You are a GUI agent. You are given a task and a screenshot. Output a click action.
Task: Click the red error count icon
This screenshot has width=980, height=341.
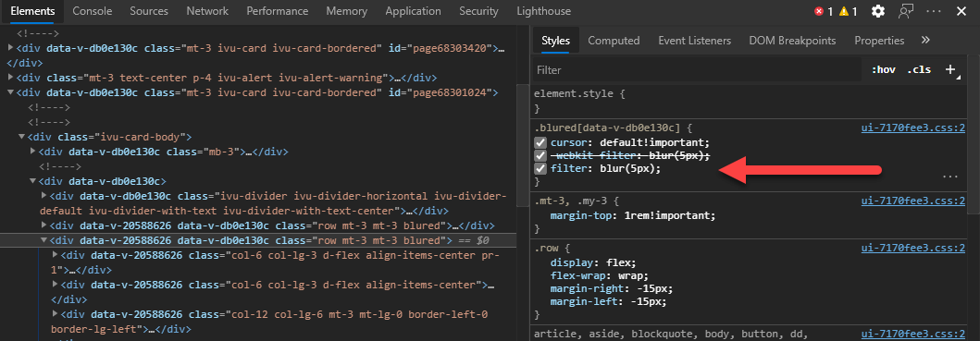(819, 11)
